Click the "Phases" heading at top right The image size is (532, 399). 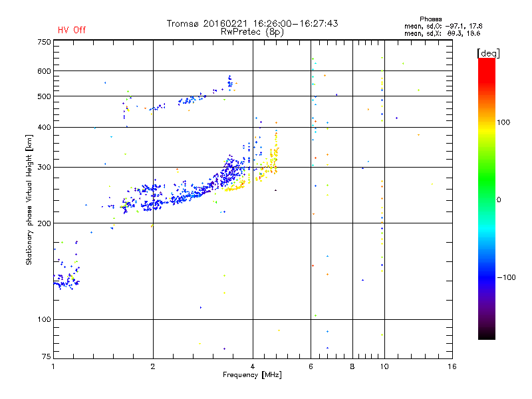pyautogui.click(x=430, y=19)
